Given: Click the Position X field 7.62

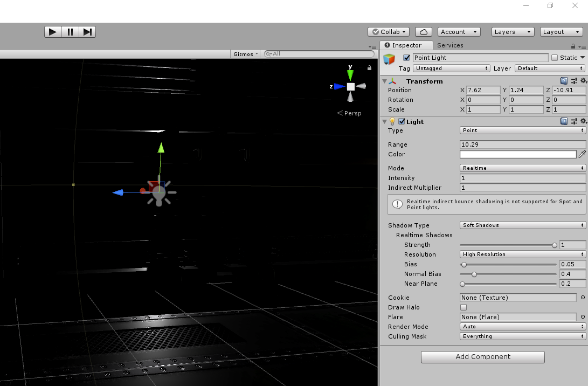Looking at the screenshot, I should [483, 90].
